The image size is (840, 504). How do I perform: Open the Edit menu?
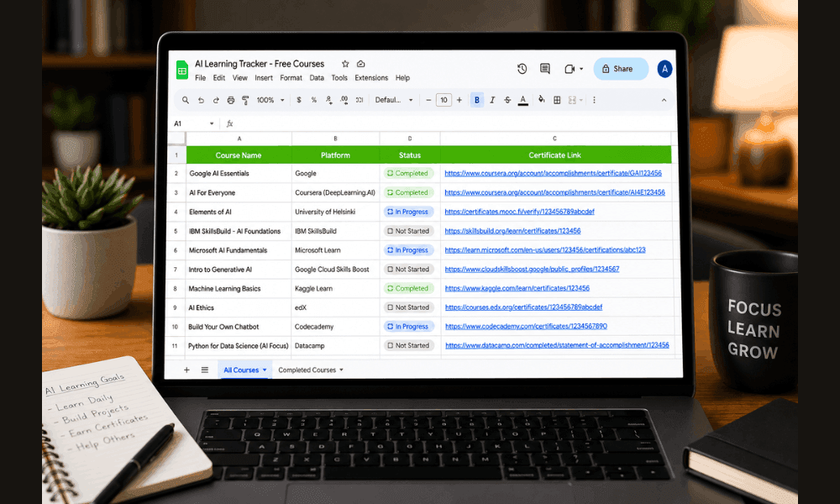pyautogui.click(x=219, y=78)
